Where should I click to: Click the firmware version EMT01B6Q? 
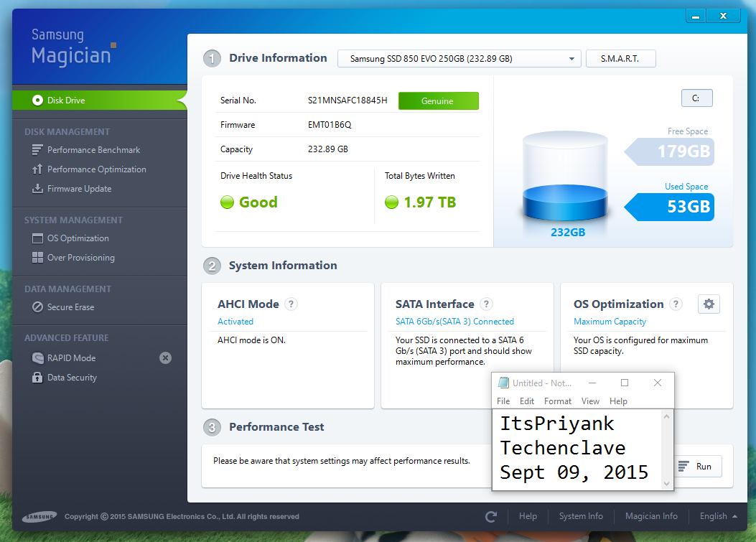[330, 125]
